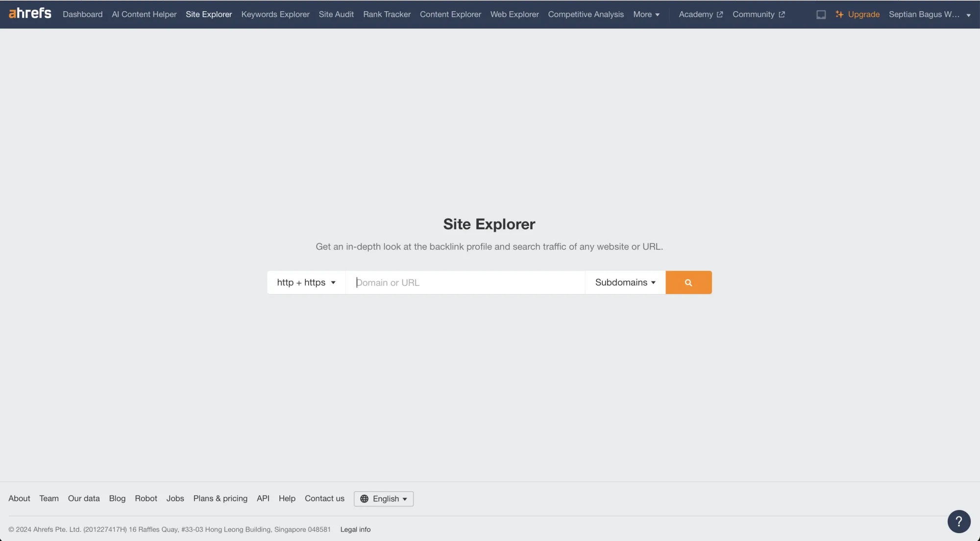Toggle the dark mode display icon

point(821,14)
